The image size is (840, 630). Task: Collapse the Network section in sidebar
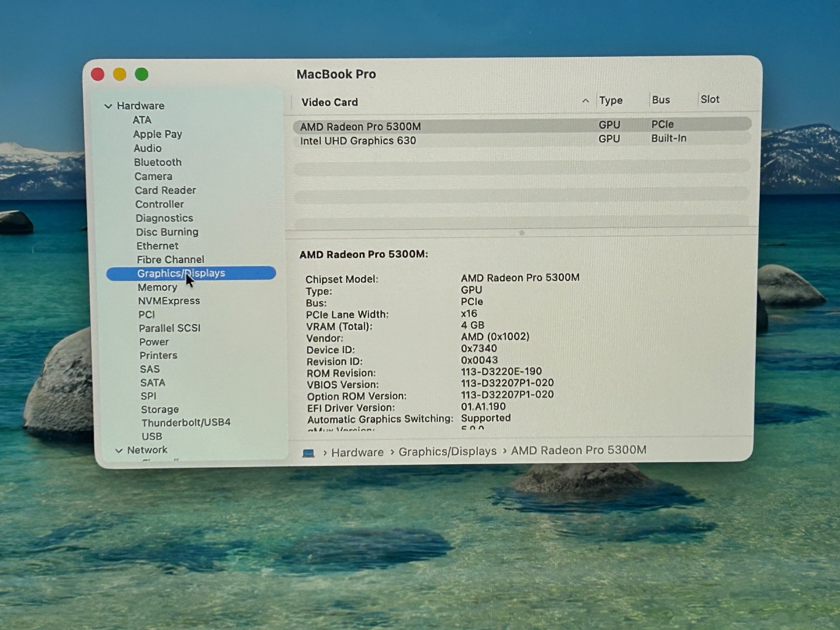pyautogui.click(x=119, y=450)
